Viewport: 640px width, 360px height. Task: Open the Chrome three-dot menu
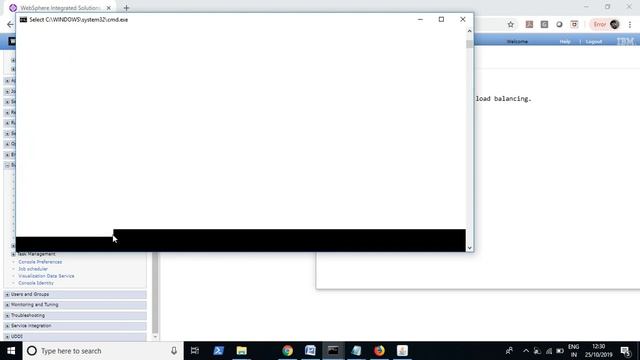[x=630, y=24]
